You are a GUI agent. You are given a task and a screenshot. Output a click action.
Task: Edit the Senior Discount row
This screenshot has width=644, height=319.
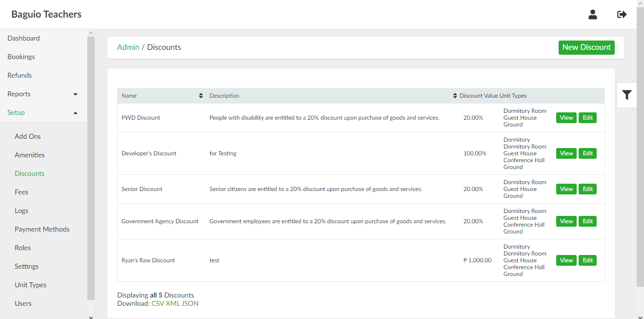pos(587,189)
